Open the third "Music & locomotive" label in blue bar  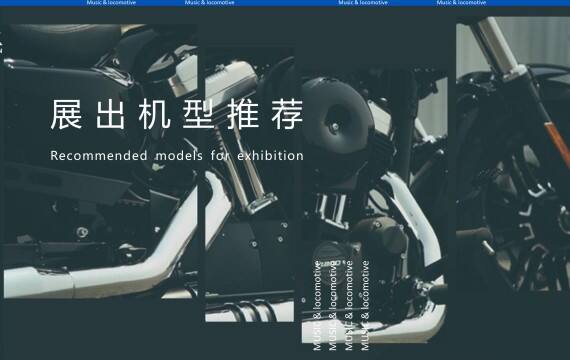[363, 3]
